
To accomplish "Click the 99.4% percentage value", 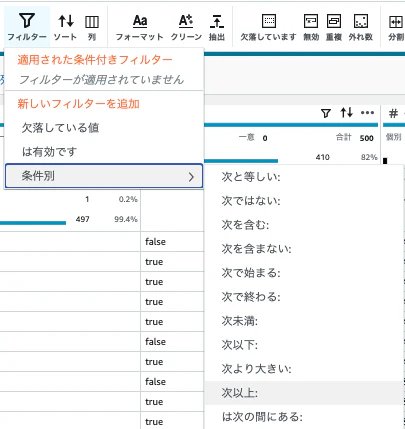I will point(126,219).
